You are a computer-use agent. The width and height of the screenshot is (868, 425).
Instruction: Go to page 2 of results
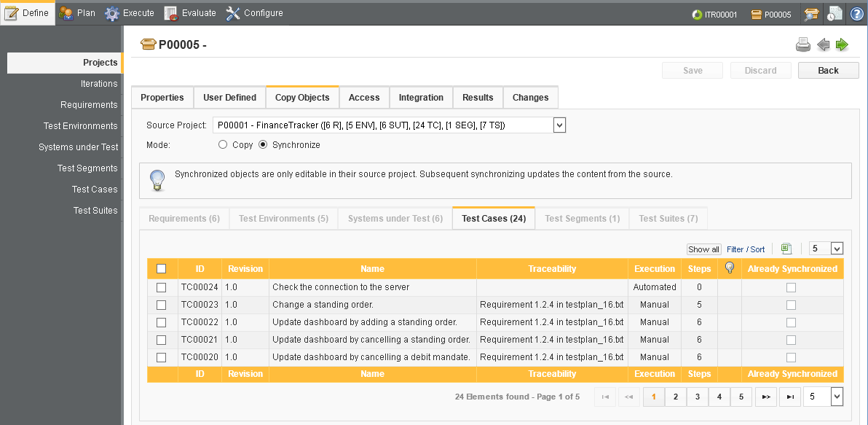coord(675,397)
